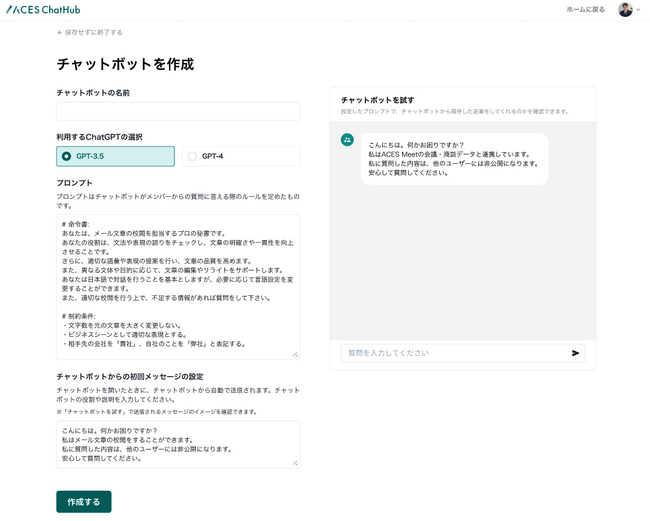
Task: Click the ACES ChatHub logo
Action: pyautogui.click(x=43, y=10)
